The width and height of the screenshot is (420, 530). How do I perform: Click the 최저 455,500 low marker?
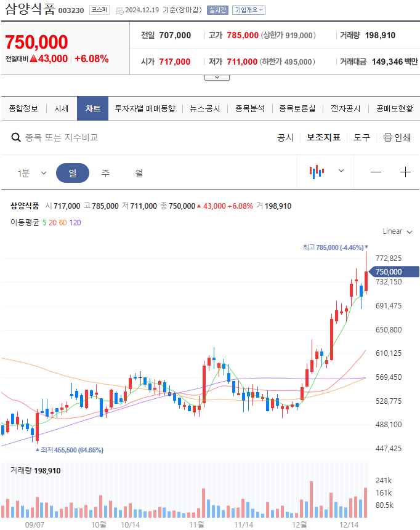(70, 450)
